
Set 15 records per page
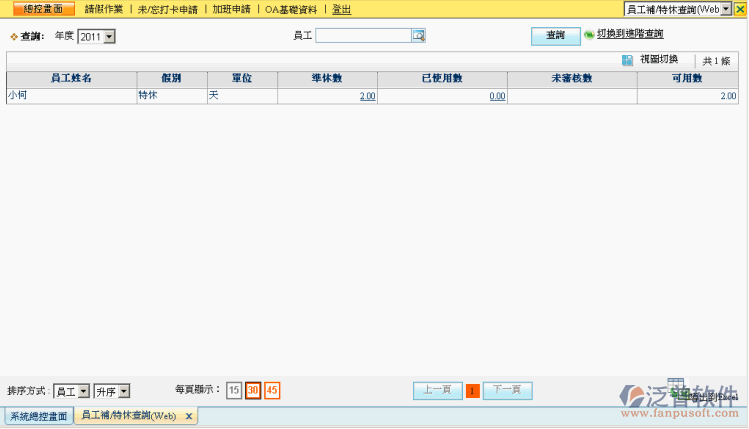click(x=234, y=391)
